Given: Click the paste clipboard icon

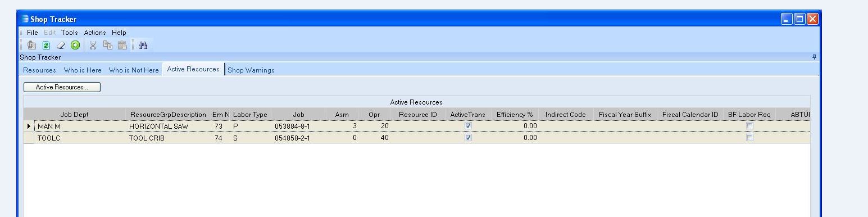Looking at the screenshot, I should pos(122,46).
